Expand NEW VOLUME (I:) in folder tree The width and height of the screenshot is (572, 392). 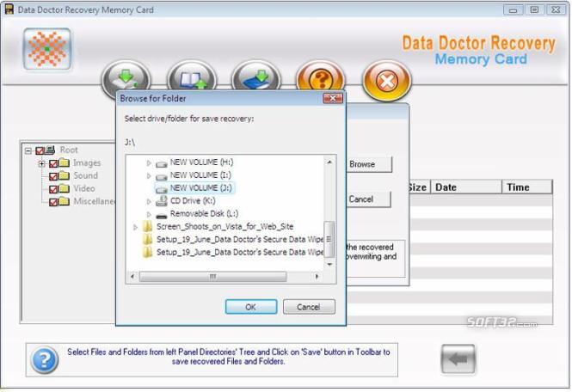click(149, 175)
